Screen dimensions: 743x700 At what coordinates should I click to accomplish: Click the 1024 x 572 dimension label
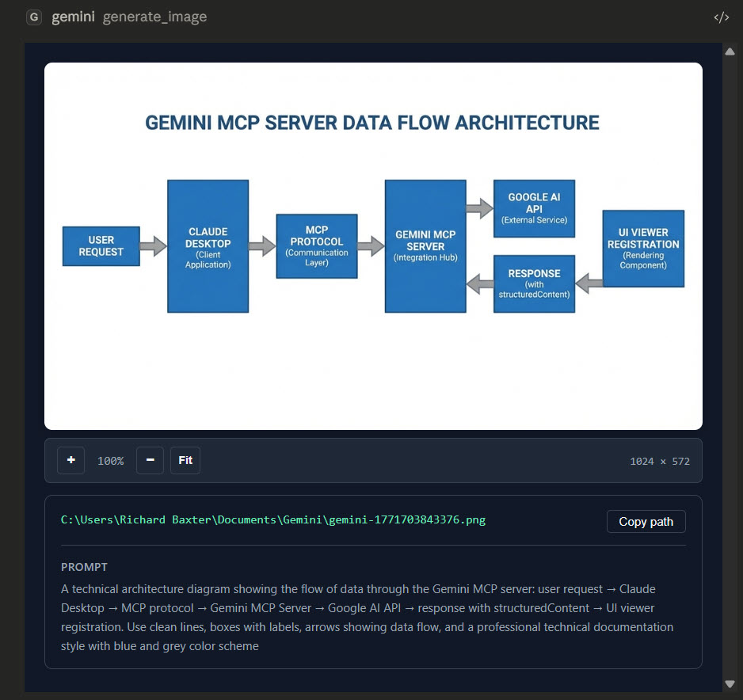[x=660, y=460]
